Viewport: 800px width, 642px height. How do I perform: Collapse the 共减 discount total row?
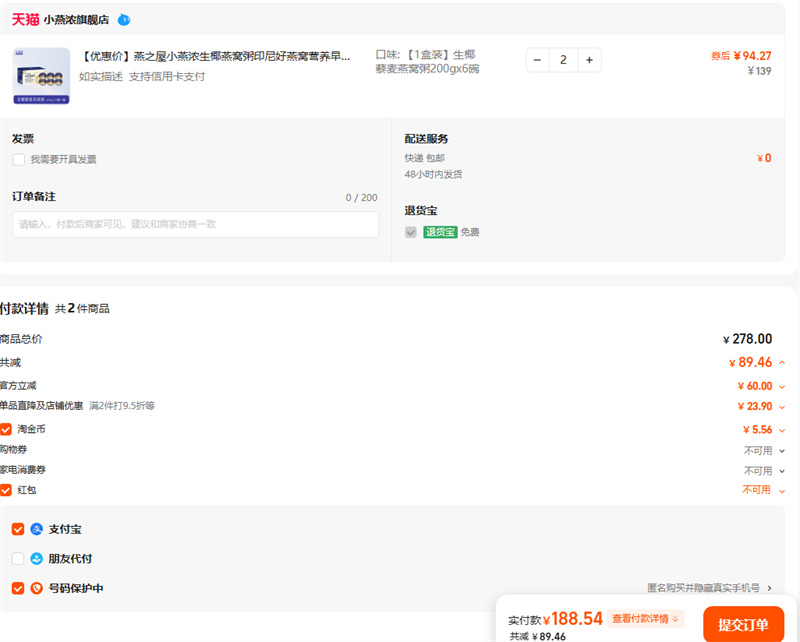pos(782,363)
